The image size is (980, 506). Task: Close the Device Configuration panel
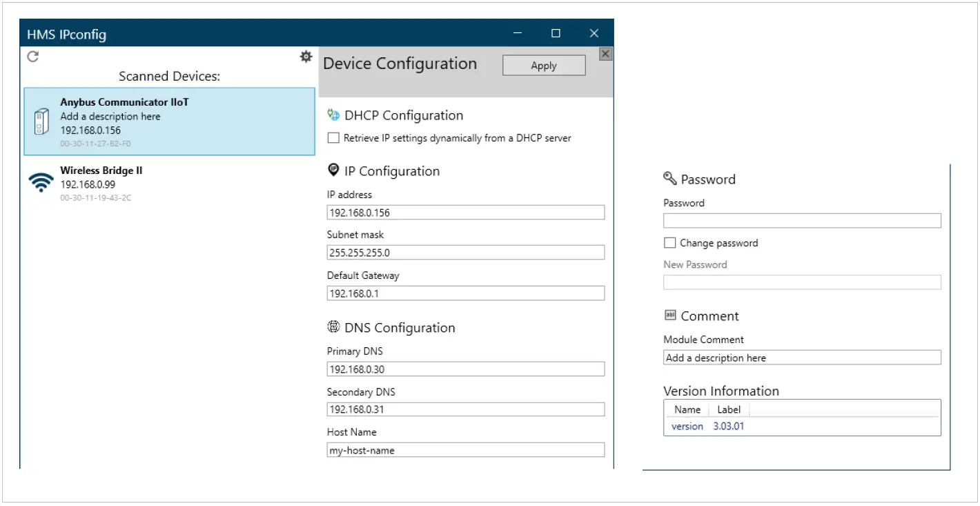[605, 54]
